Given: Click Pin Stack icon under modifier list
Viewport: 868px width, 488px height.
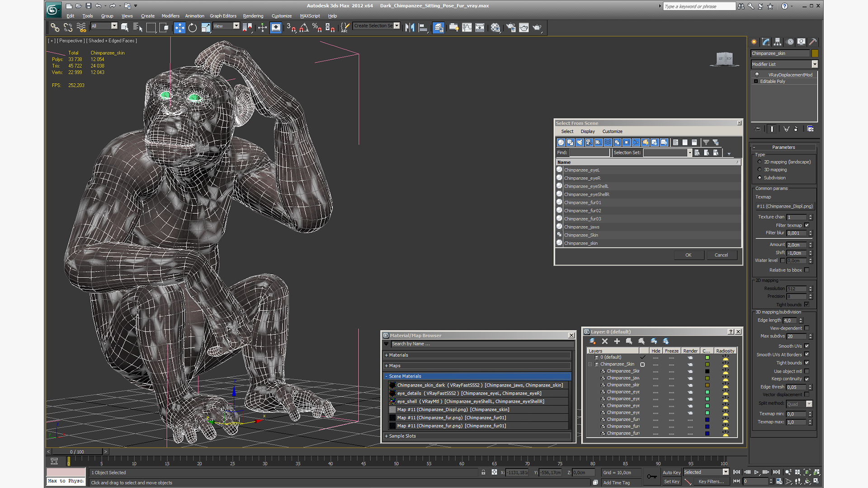Looking at the screenshot, I should pos(758,129).
